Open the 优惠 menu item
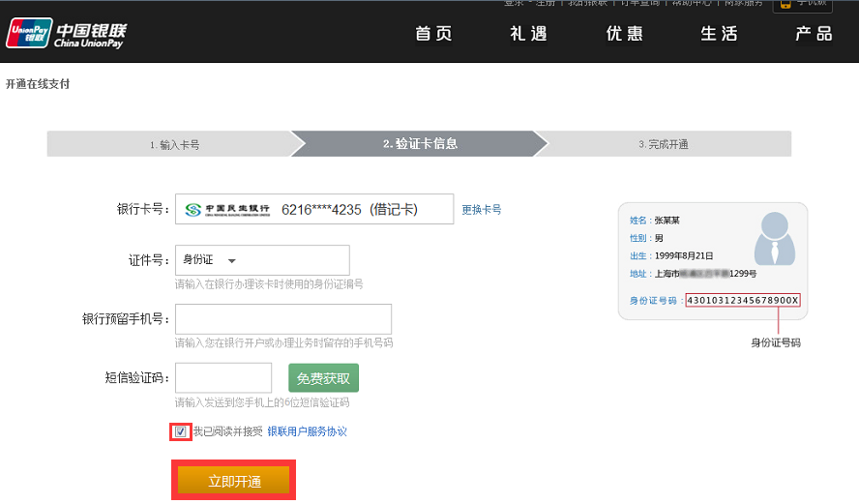Image resolution: width=859 pixels, height=504 pixels. 624,34
